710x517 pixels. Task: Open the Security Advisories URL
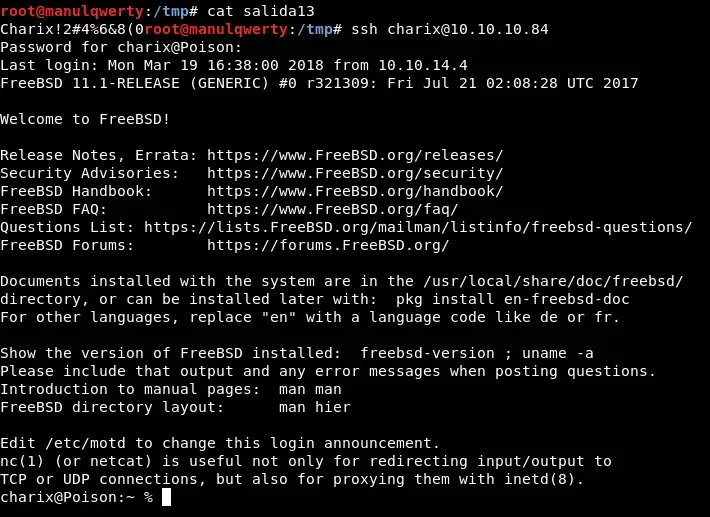[x=355, y=173]
